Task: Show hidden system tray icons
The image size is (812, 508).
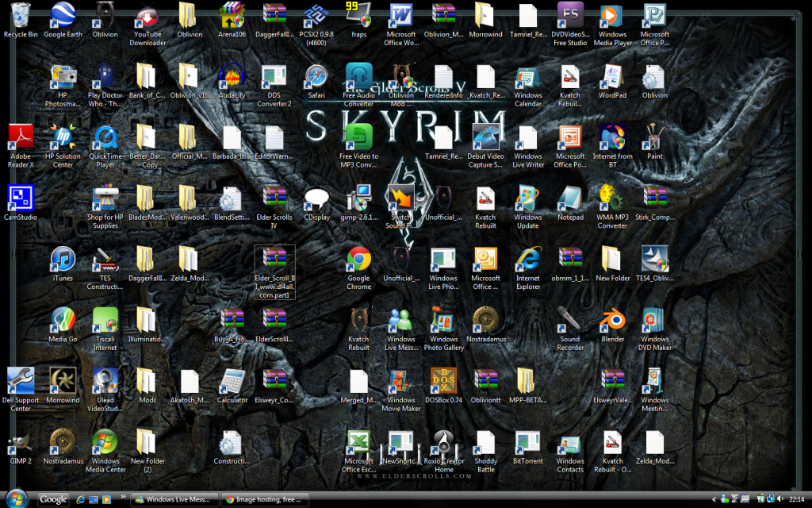Action: [714, 499]
